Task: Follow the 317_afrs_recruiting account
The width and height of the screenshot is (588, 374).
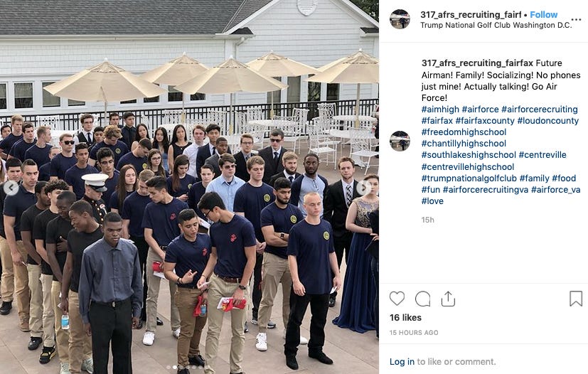Action: (543, 15)
